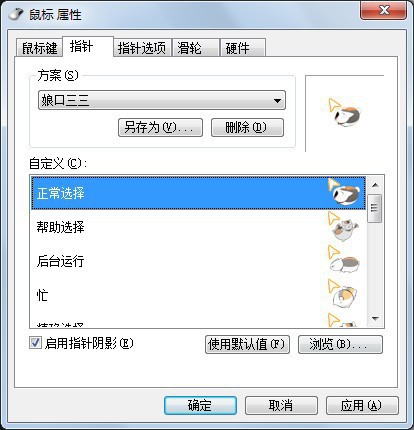Image resolution: width=414 pixels, height=430 pixels.
Task: Click the 另存为 (Save As) button
Action: pyautogui.click(x=160, y=127)
